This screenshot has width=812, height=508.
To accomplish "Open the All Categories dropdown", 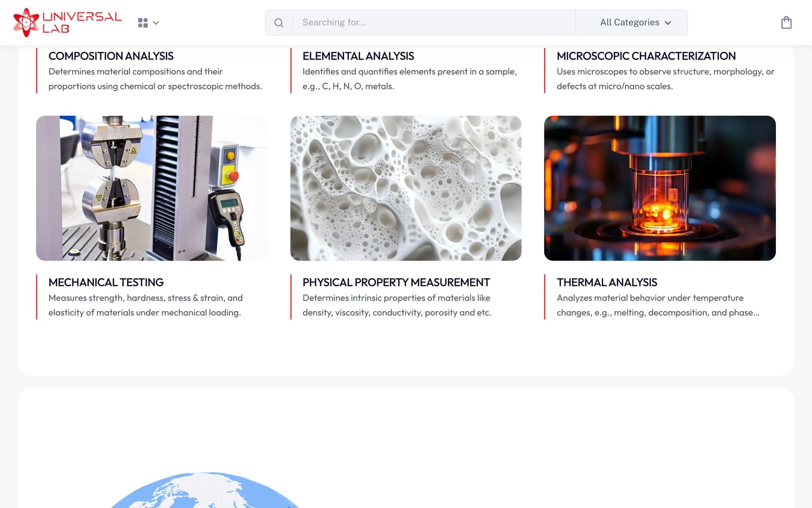I will 632,23.
